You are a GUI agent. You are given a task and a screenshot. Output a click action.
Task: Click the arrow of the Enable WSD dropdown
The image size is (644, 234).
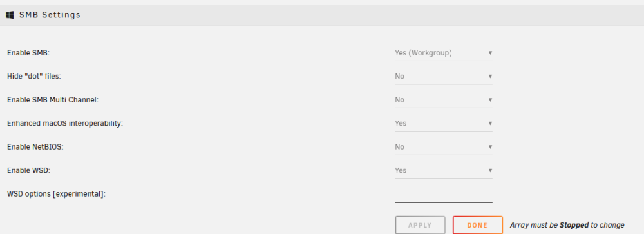click(490, 170)
